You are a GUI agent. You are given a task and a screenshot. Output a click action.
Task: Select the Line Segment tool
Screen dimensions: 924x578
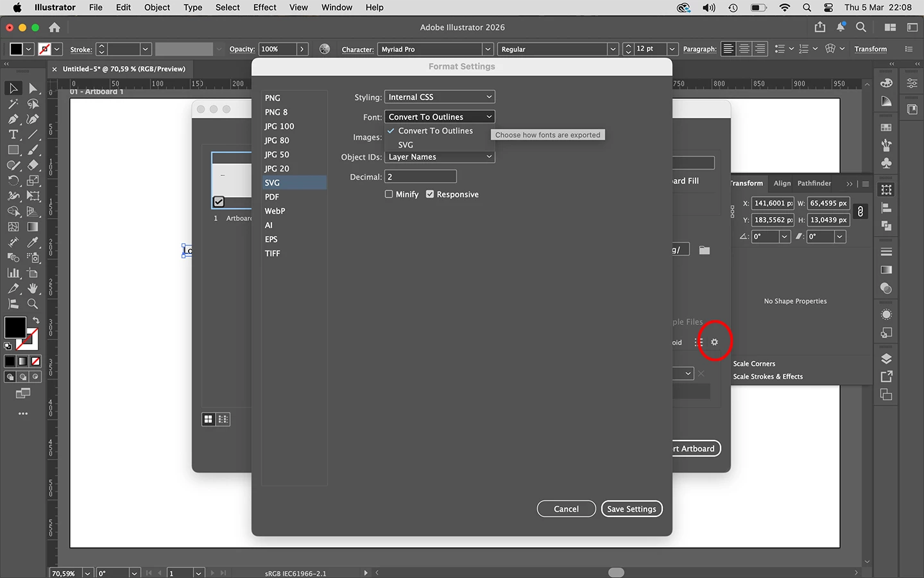click(33, 134)
